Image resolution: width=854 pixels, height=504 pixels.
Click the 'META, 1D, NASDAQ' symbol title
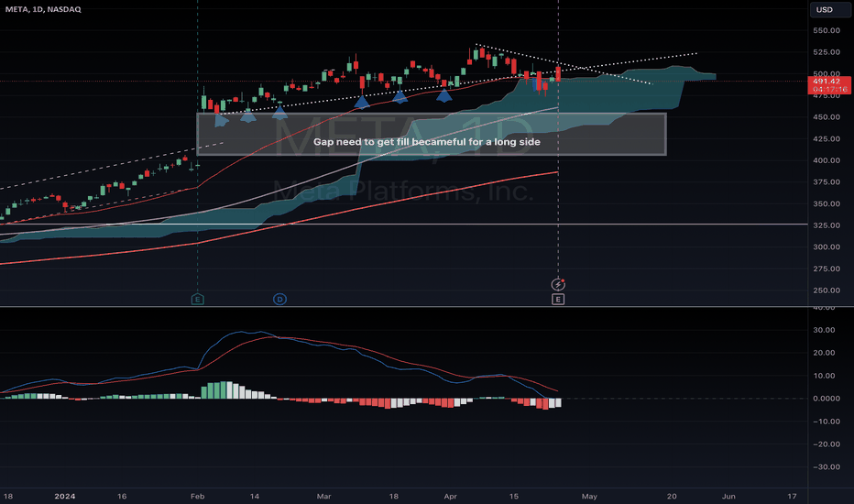click(x=43, y=9)
